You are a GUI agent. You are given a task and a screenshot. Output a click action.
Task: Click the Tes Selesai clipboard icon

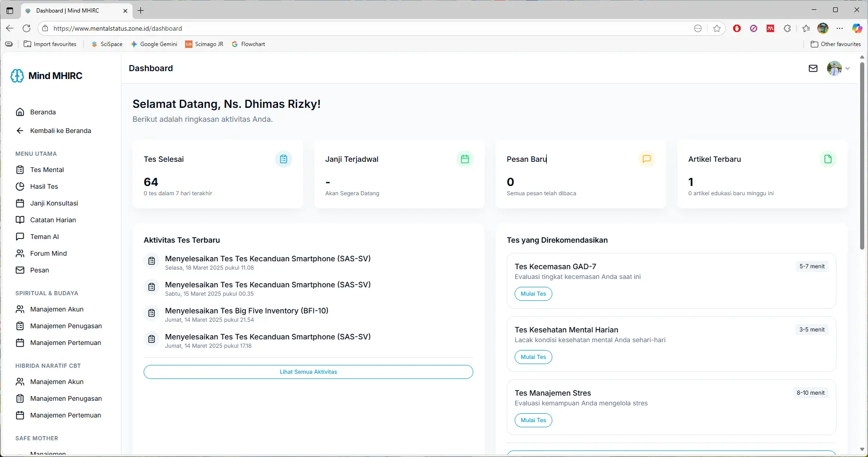pyautogui.click(x=284, y=159)
